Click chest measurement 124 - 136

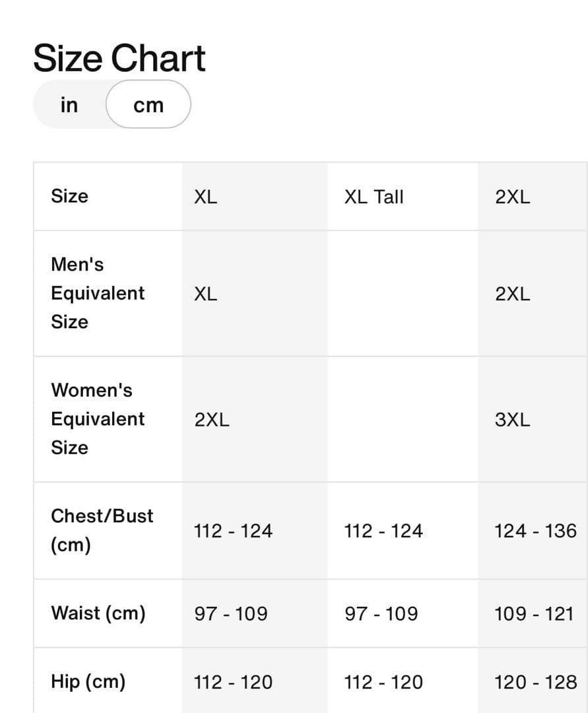pos(535,531)
